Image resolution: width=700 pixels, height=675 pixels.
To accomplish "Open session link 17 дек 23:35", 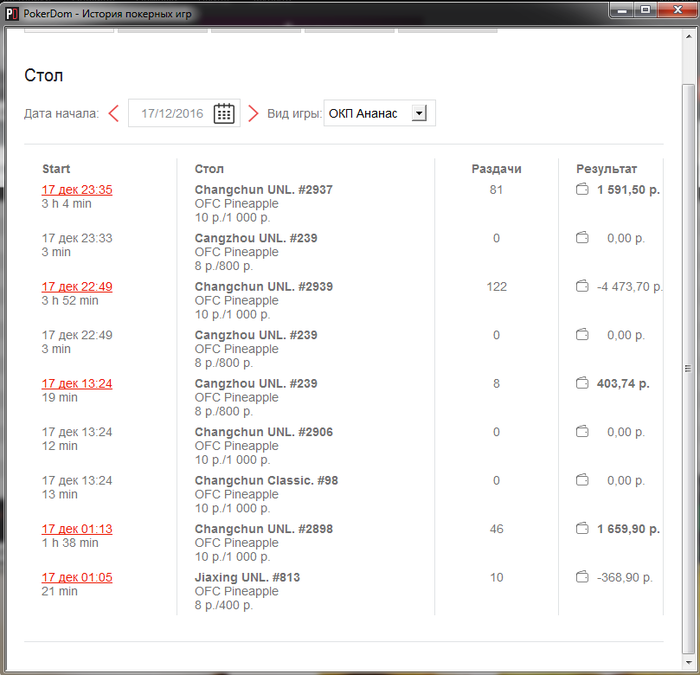I will 77,190.
